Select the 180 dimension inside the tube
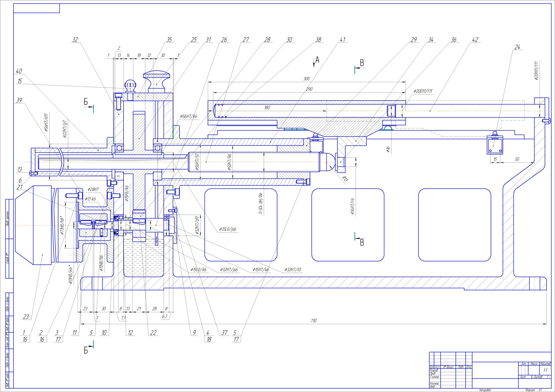 coord(267,107)
